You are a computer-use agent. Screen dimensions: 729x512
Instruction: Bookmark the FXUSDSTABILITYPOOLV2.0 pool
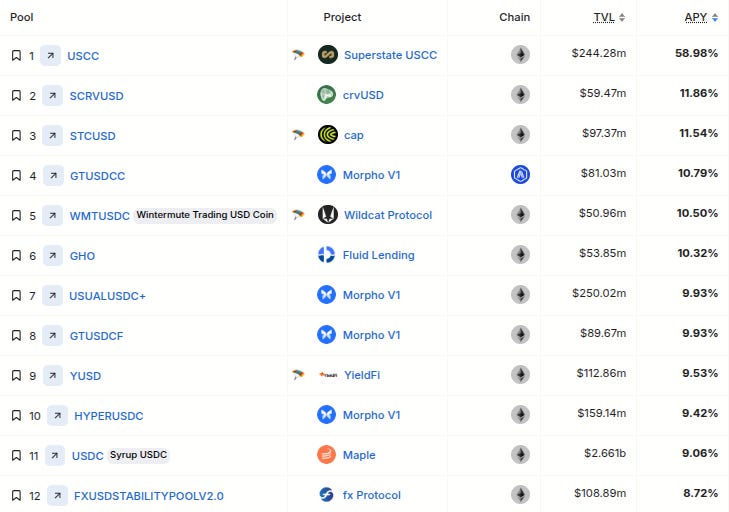pyautogui.click(x=16, y=496)
